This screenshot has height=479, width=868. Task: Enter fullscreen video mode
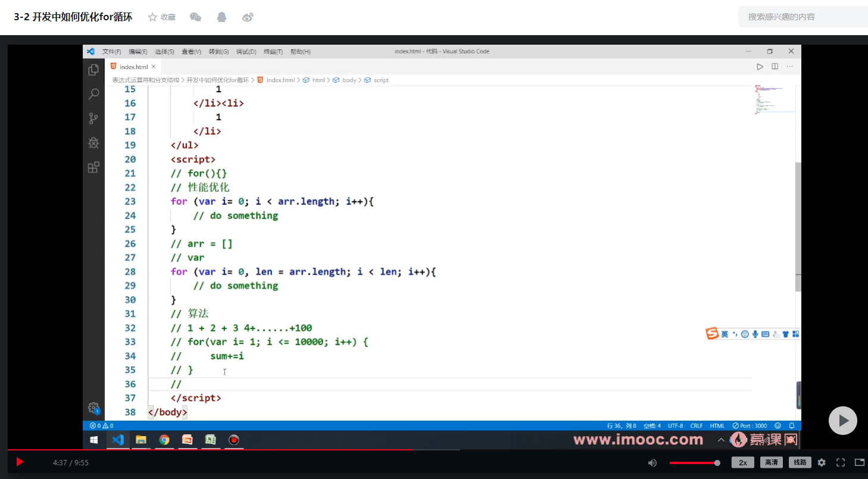click(x=841, y=463)
